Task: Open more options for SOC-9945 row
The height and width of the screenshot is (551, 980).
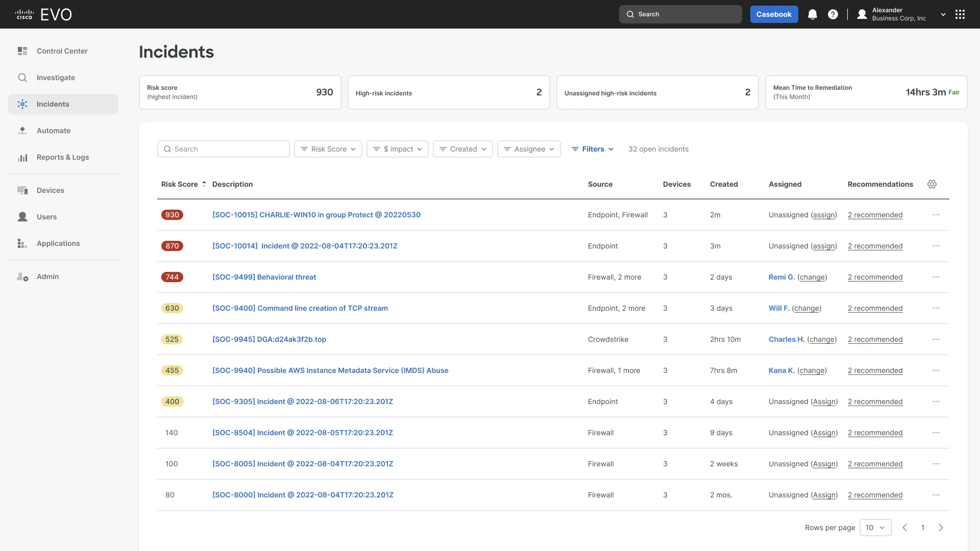Action: 936,339
